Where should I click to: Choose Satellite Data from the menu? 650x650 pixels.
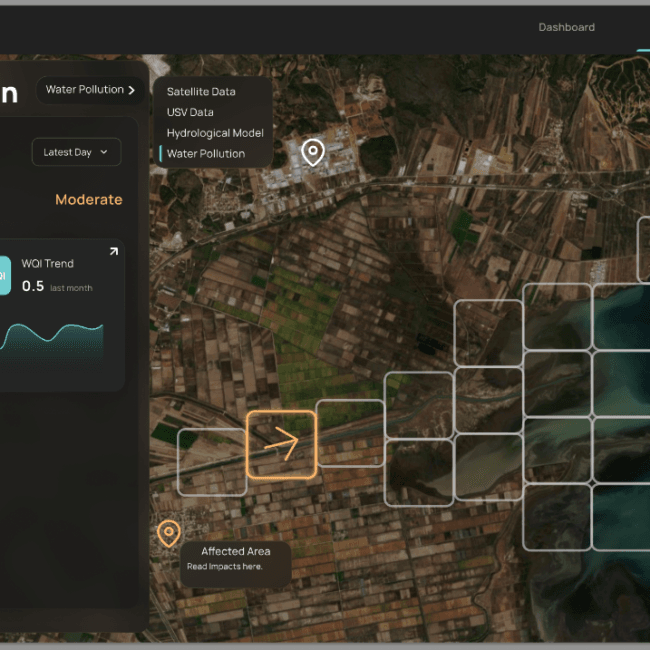[x=201, y=92]
